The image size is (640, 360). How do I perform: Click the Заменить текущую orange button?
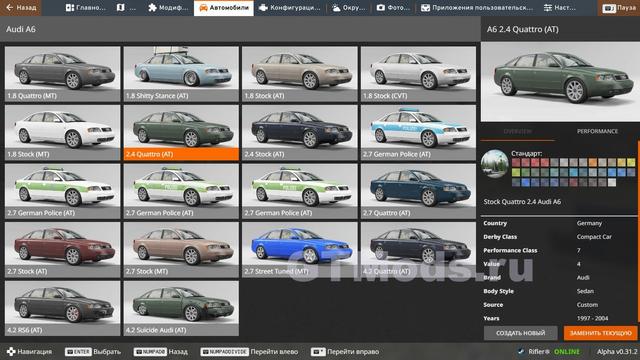[x=600, y=333]
